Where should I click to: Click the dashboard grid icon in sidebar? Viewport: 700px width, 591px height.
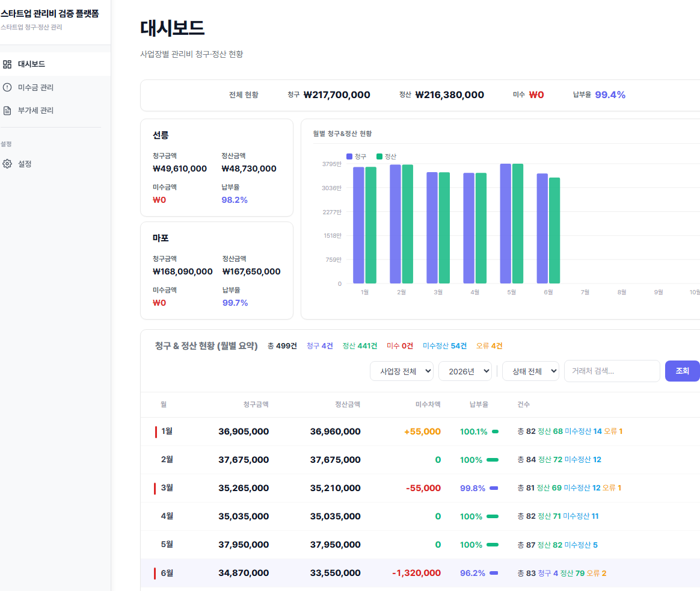tap(7, 64)
